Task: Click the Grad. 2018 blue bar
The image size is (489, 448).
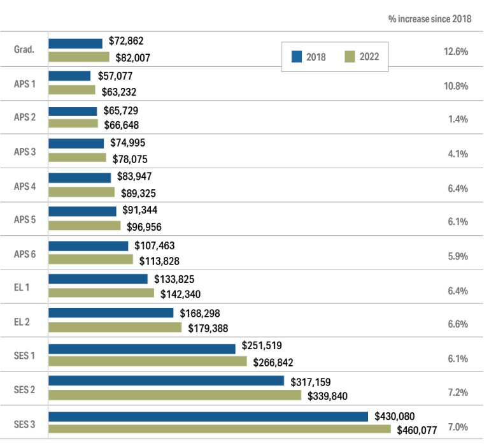Action: tap(76, 44)
